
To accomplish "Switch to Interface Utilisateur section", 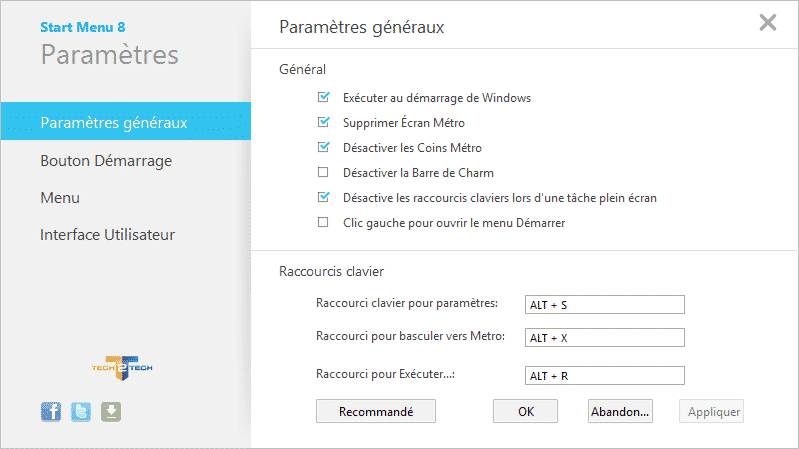I will click(108, 234).
